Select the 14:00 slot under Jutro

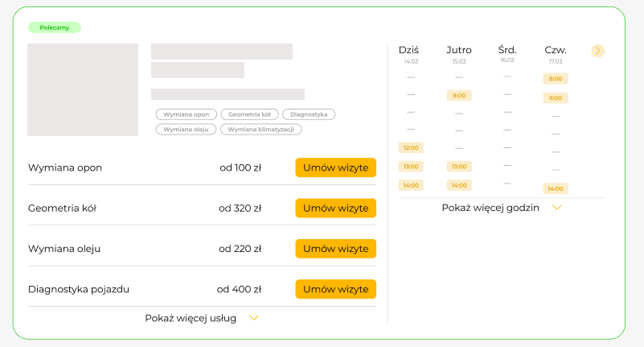coord(459,185)
